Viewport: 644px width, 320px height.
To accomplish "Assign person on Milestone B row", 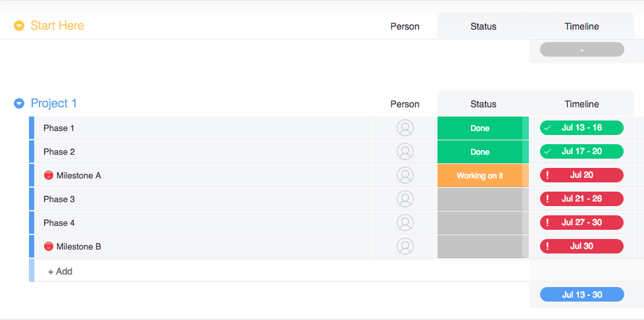I will point(405,246).
